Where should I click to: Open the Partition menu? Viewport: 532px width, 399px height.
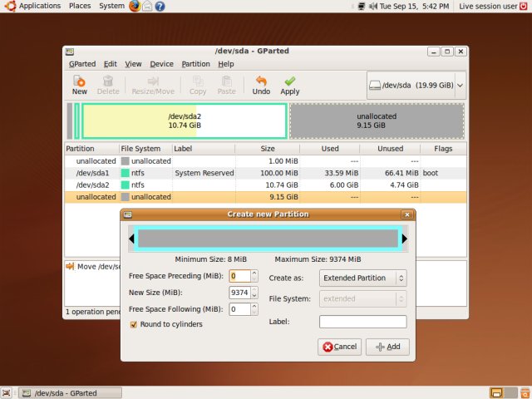point(195,64)
